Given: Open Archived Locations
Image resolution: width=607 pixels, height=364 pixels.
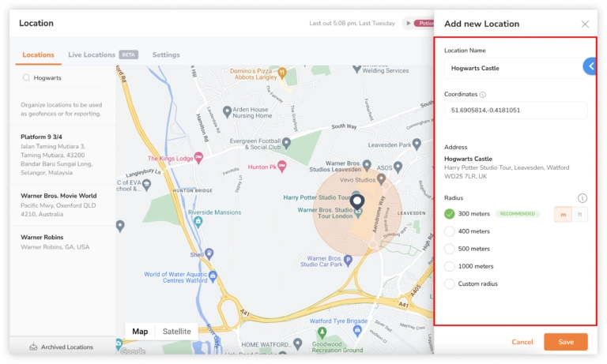Looking at the screenshot, I should (x=62, y=347).
